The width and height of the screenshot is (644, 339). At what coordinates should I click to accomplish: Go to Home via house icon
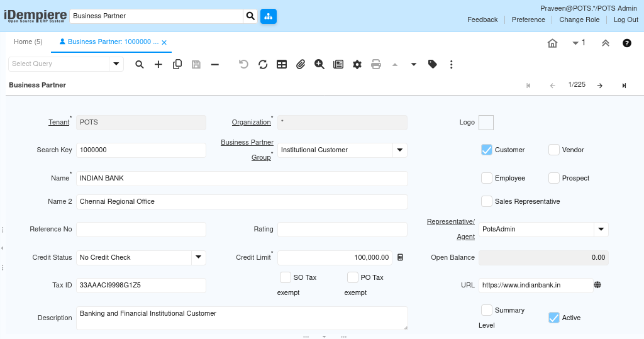[552, 43]
